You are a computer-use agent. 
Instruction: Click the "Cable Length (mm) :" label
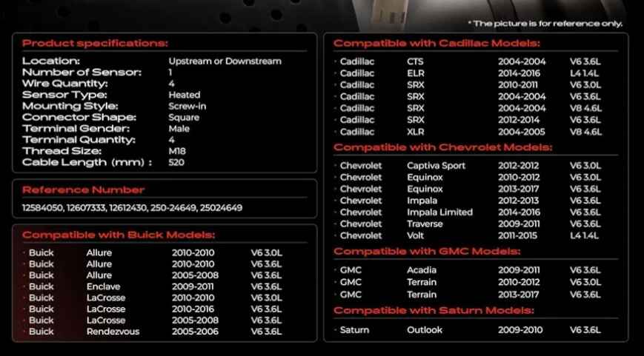point(87,162)
